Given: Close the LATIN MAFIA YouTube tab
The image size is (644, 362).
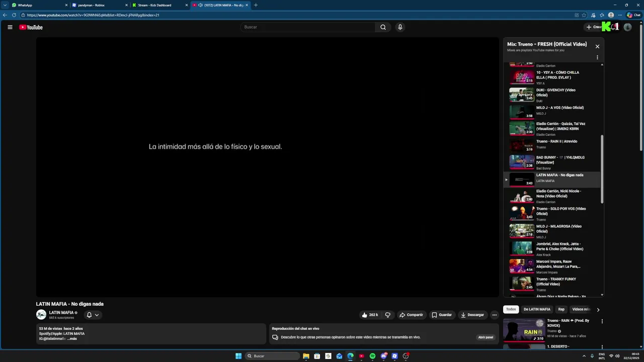Looking at the screenshot, I should pos(247,5).
